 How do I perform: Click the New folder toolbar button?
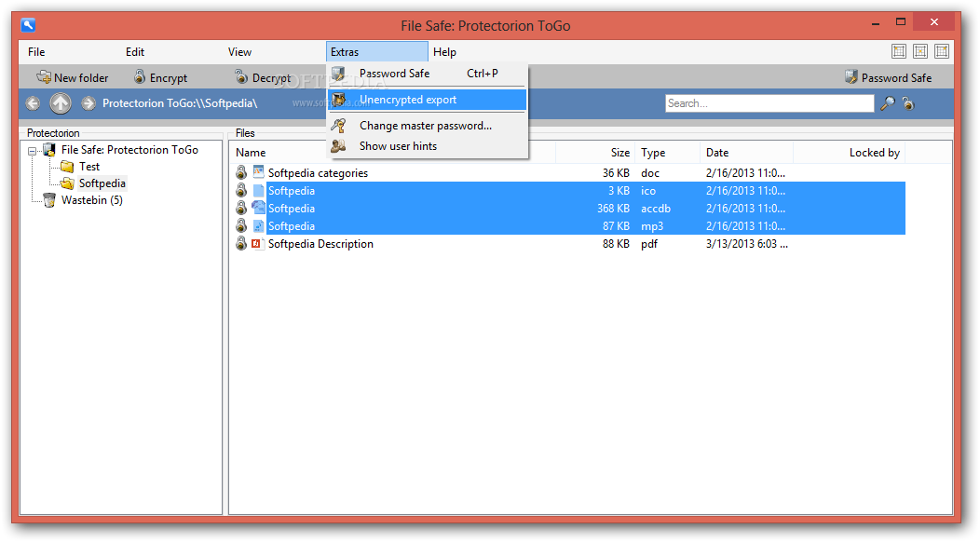pyautogui.click(x=73, y=77)
